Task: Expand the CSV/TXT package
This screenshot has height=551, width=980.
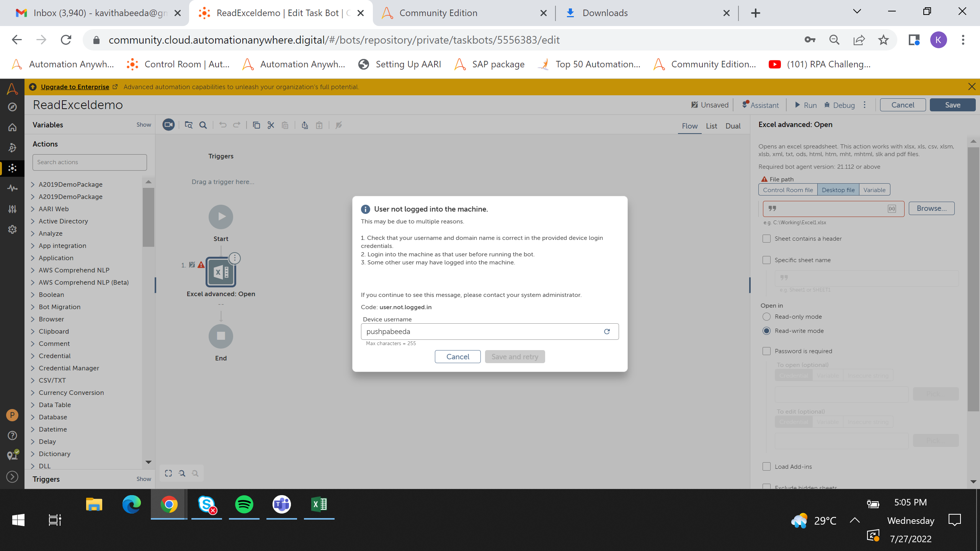Action: [x=33, y=380]
